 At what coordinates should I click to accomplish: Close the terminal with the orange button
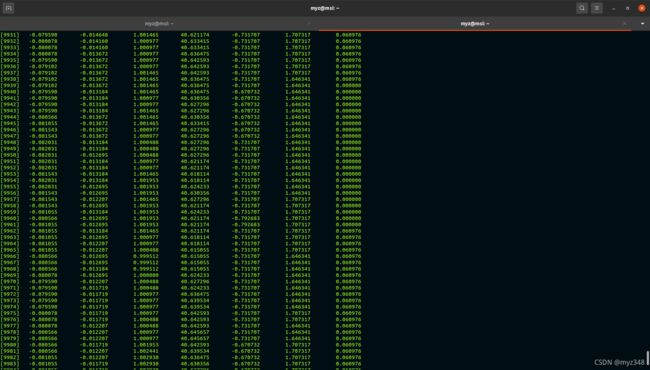click(x=642, y=8)
